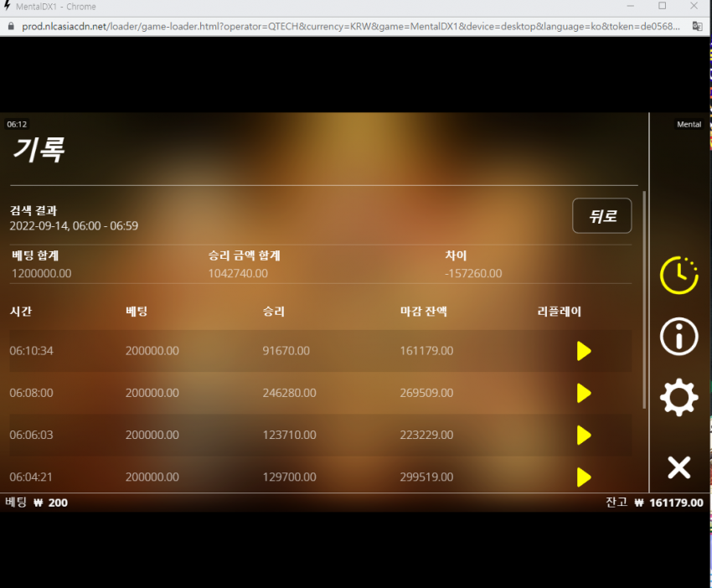
Task: Replay the 06:10:34 round
Action: point(584,351)
